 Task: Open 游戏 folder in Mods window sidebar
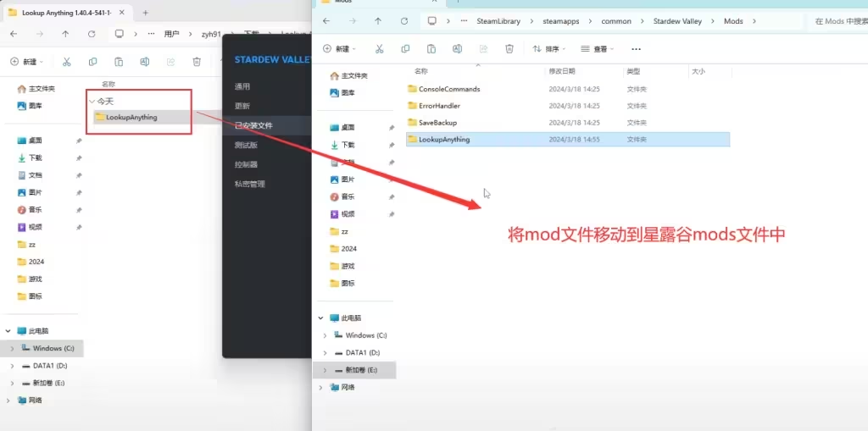(x=342, y=266)
